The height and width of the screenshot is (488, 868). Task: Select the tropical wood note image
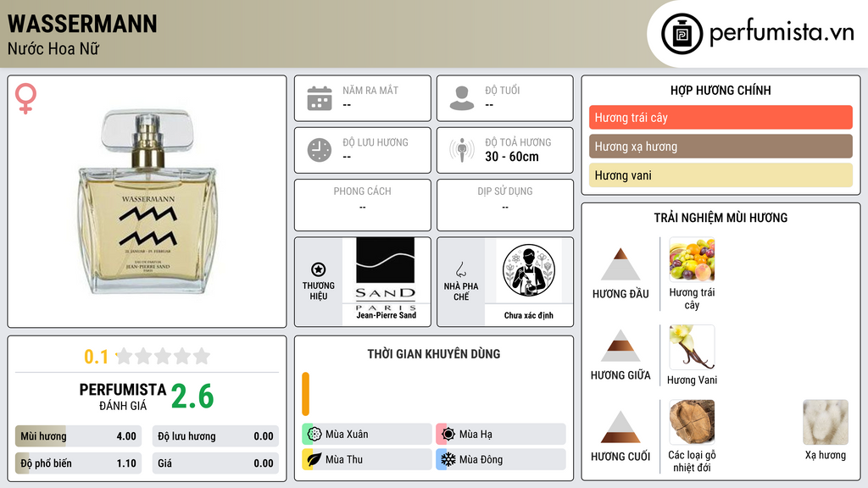coord(692,422)
